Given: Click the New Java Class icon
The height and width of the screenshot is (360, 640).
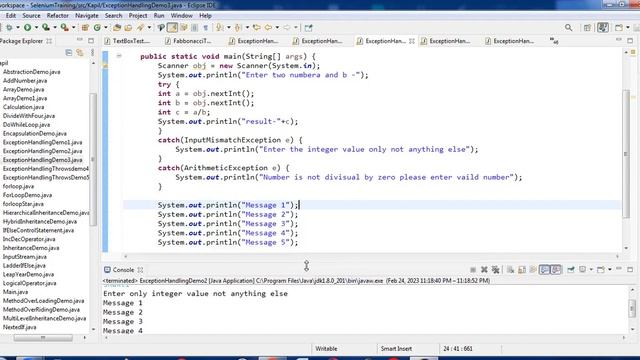Looking at the screenshot, I should [97, 28].
